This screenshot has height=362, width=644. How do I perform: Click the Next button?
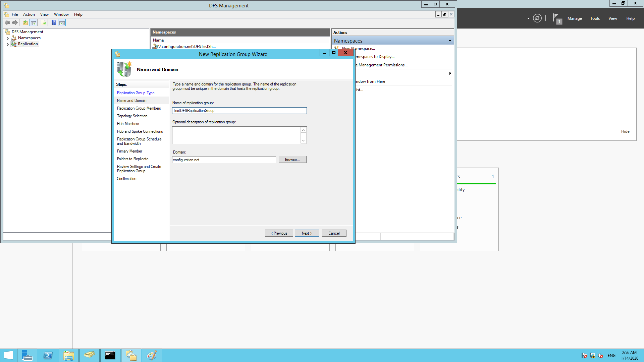[x=307, y=233]
